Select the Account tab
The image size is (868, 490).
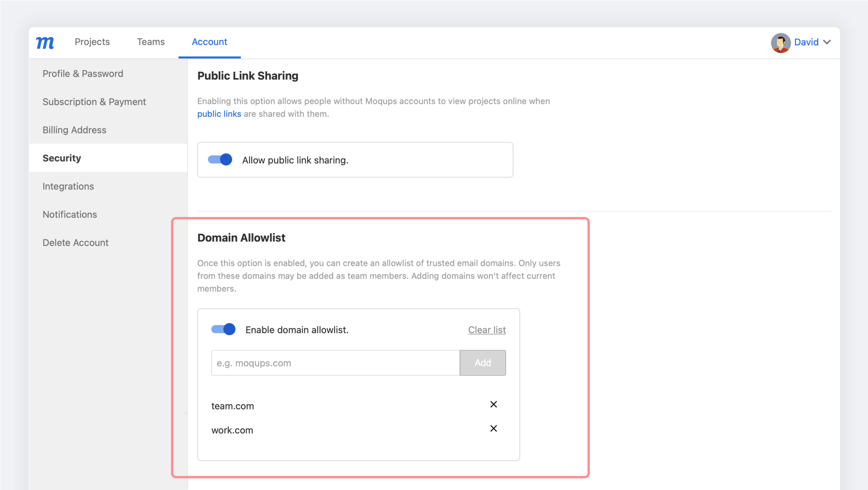[x=209, y=42]
